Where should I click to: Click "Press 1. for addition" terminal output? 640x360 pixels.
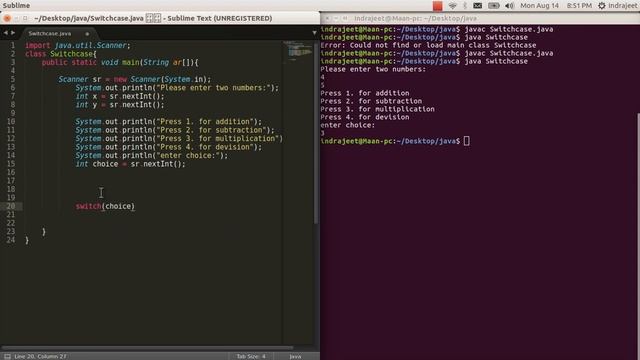click(x=364, y=93)
